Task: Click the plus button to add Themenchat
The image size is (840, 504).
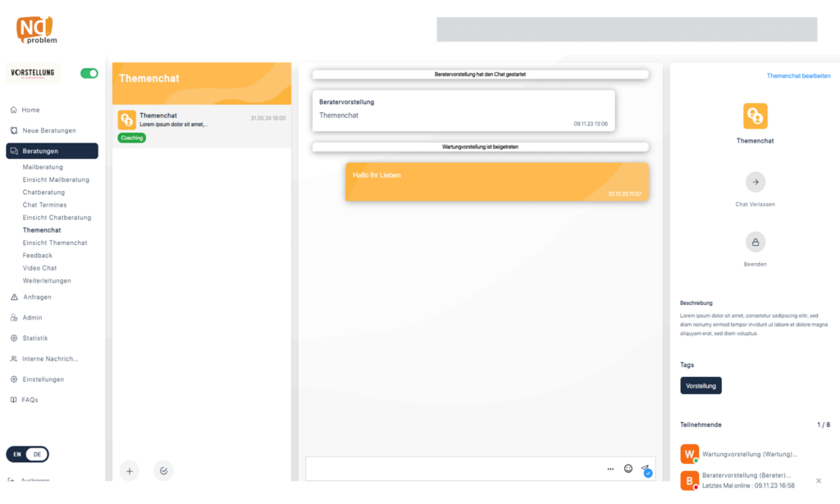Action: [x=130, y=470]
